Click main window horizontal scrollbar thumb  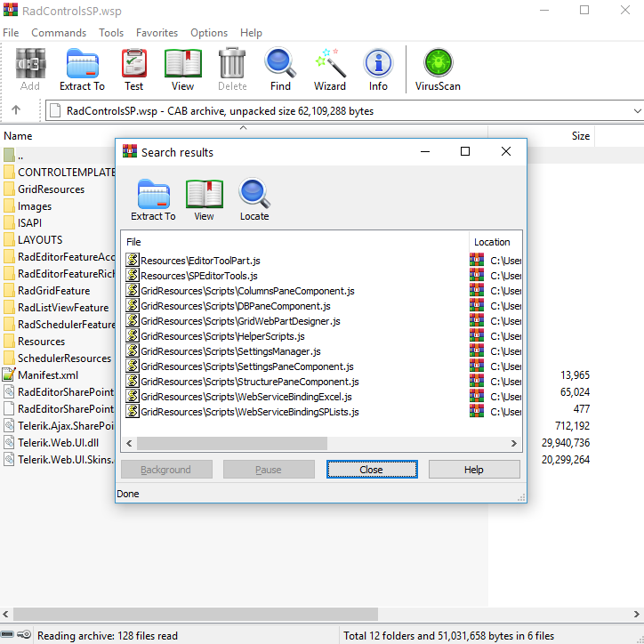196,615
